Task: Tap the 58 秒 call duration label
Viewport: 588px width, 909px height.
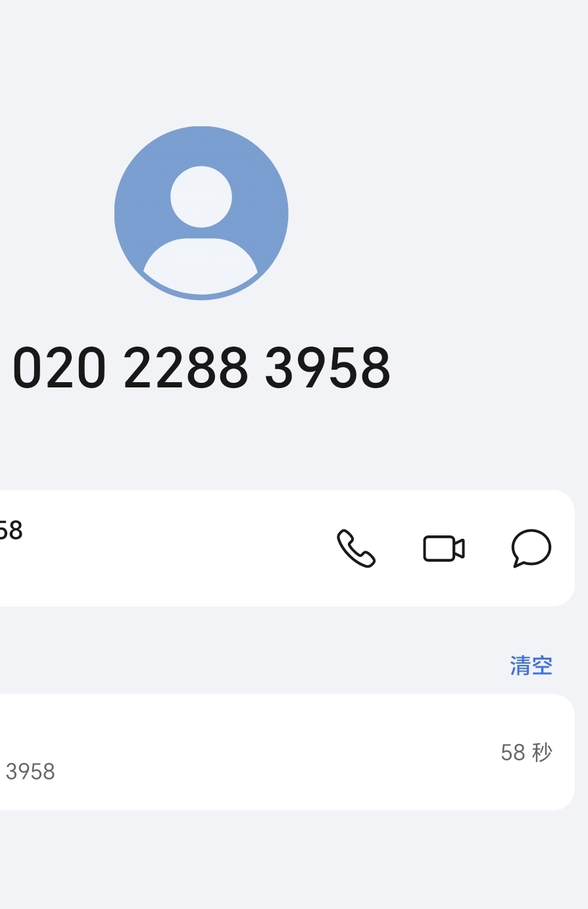Action: point(526,752)
